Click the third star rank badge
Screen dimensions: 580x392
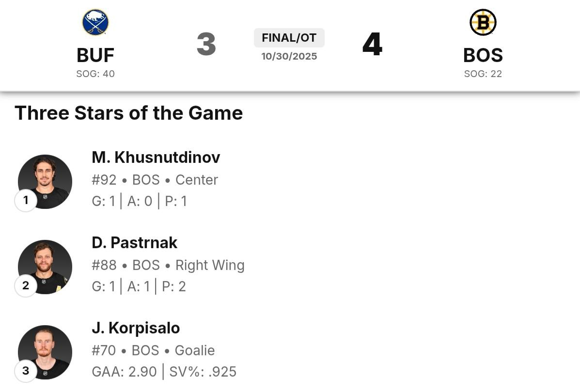click(x=26, y=371)
